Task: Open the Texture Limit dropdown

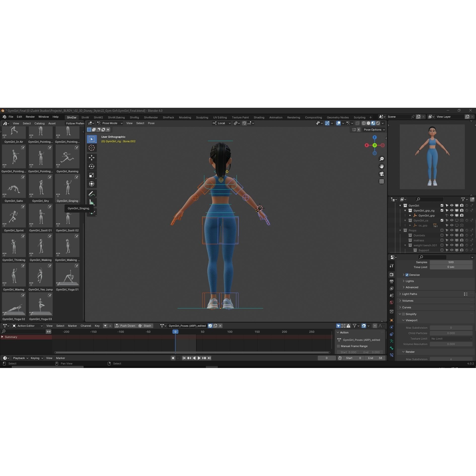Action: tap(451, 338)
